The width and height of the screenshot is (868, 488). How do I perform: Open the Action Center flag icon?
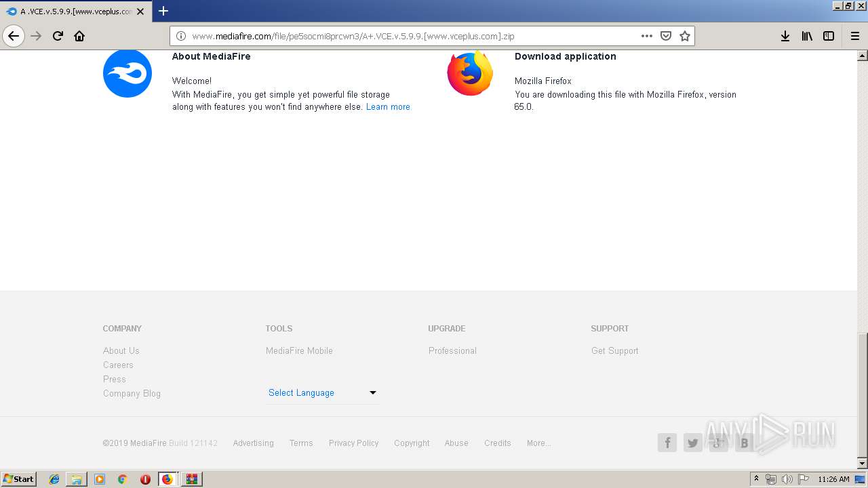pos(803,479)
